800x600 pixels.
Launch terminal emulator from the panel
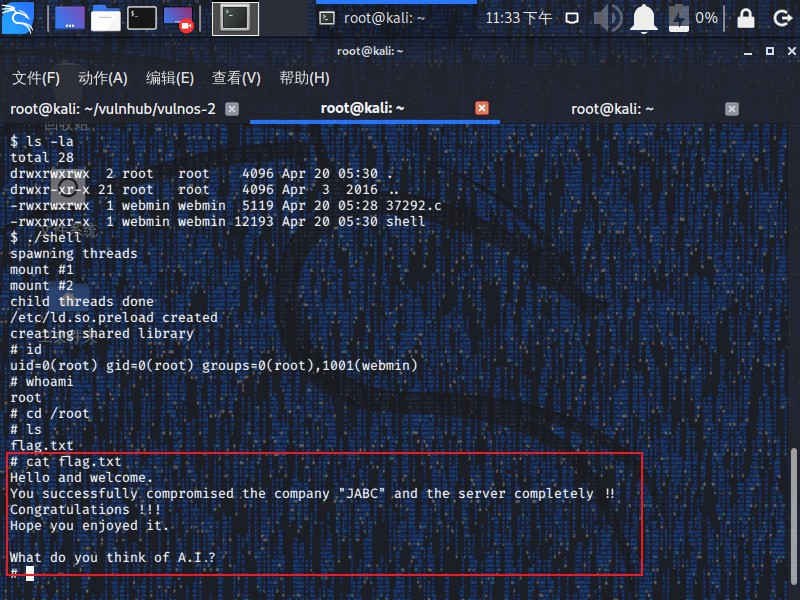tap(142, 18)
